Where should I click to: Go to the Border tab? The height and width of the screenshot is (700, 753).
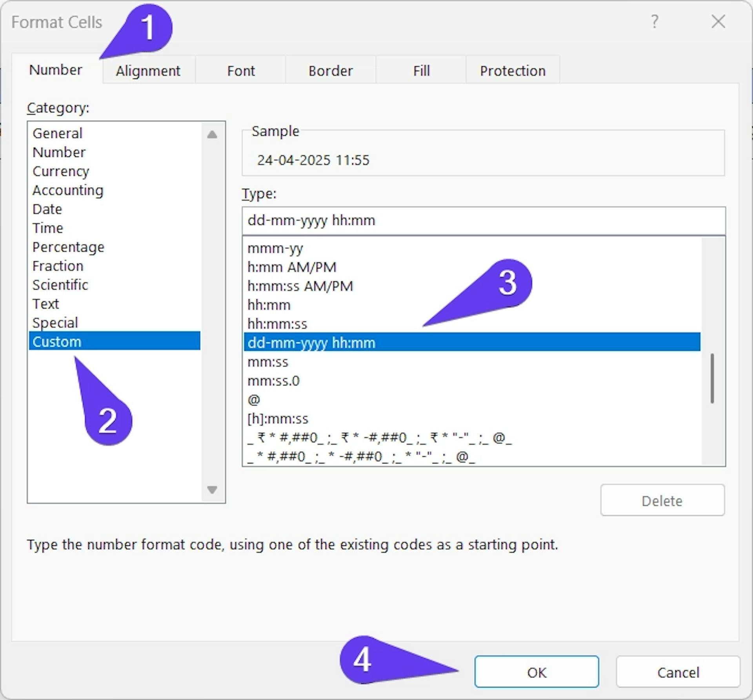click(x=331, y=71)
